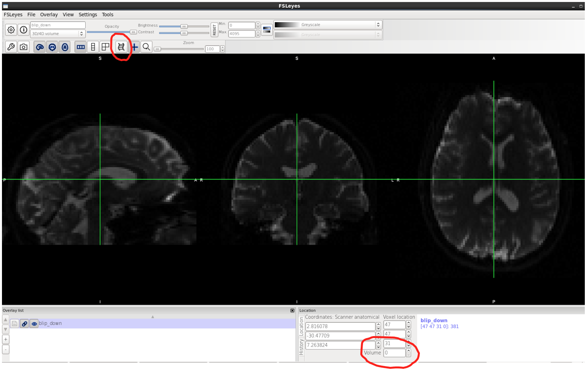Click Y coordinate field showing -30.47709
The width and height of the screenshot is (588, 370).
point(340,336)
